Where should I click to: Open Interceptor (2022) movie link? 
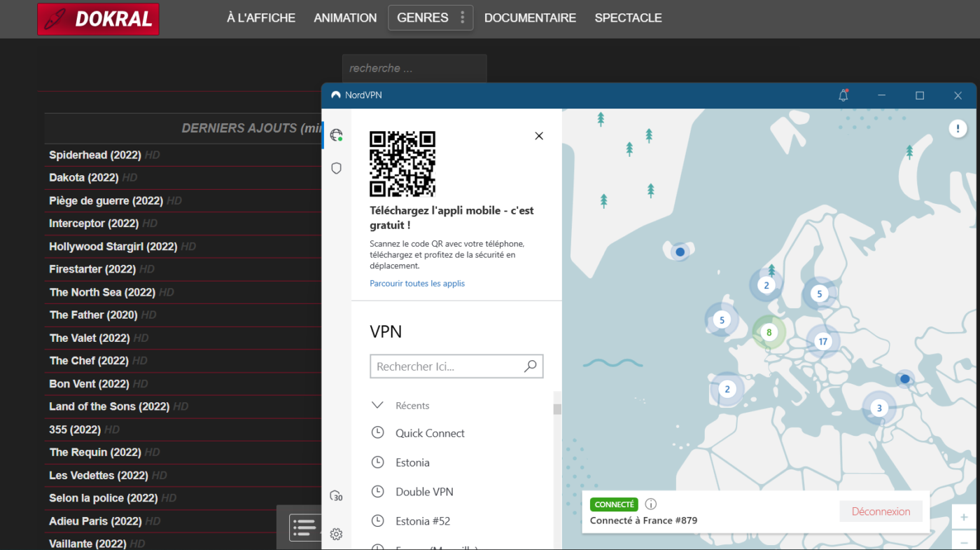(94, 224)
